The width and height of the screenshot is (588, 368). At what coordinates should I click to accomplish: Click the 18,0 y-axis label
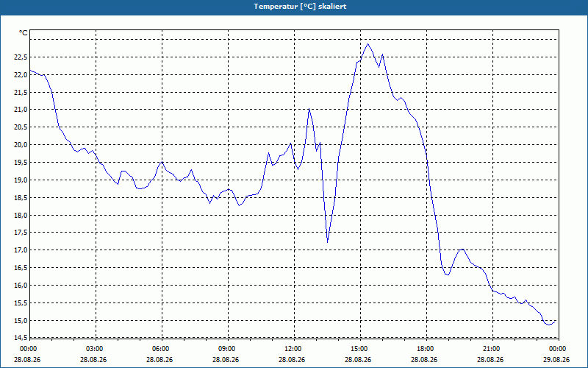coord(21,215)
